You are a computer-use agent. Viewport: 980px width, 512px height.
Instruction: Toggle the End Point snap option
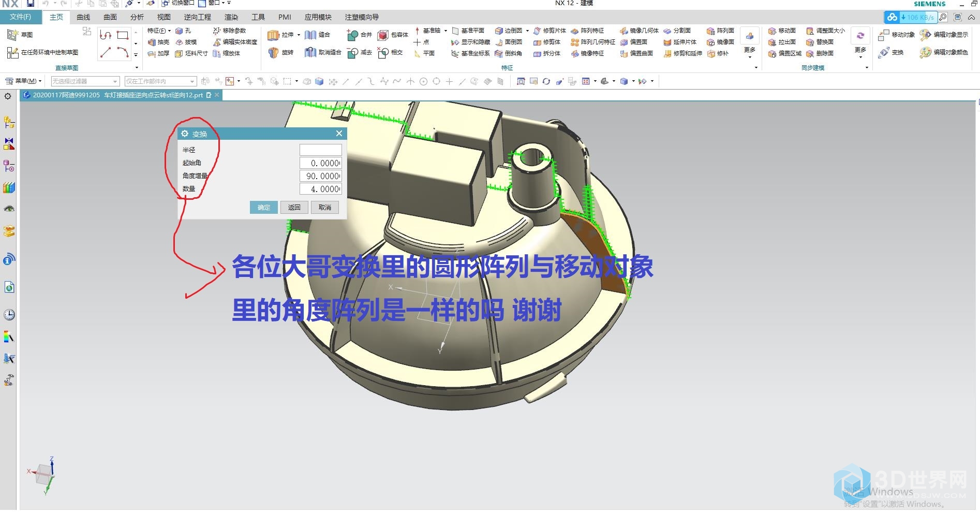tap(346, 81)
